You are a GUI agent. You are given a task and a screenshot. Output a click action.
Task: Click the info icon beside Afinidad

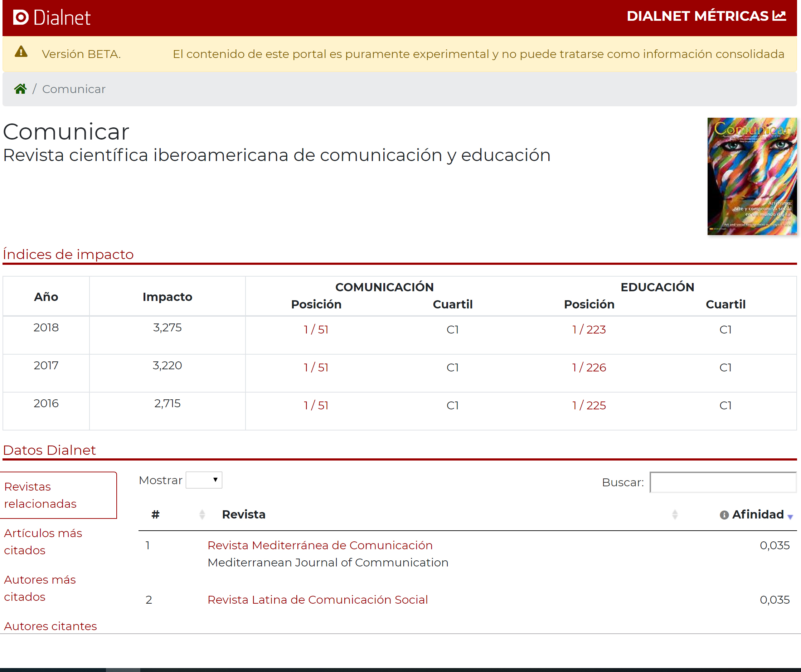(724, 515)
